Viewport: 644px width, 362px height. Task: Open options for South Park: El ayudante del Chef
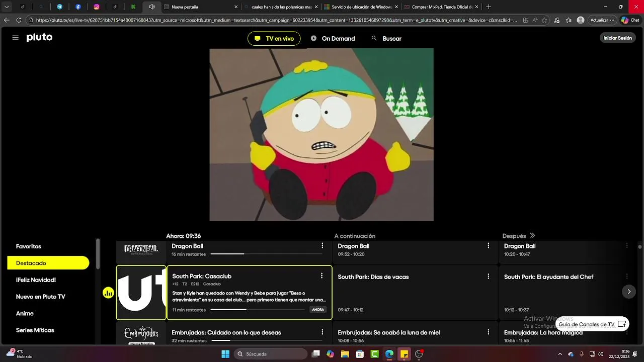627,277
